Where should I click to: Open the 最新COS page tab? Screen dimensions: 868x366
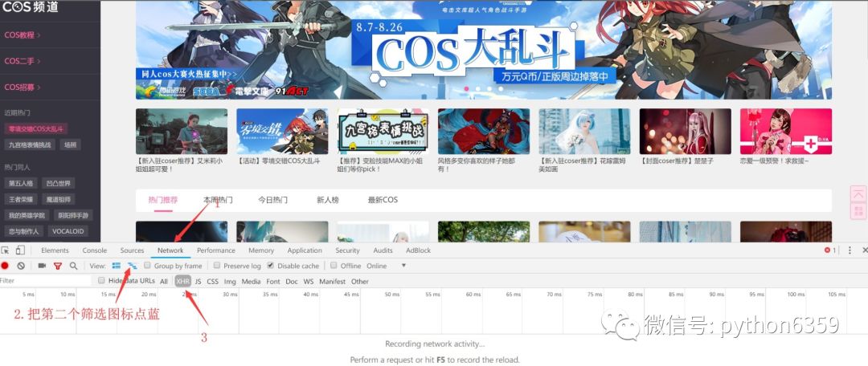point(383,200)
